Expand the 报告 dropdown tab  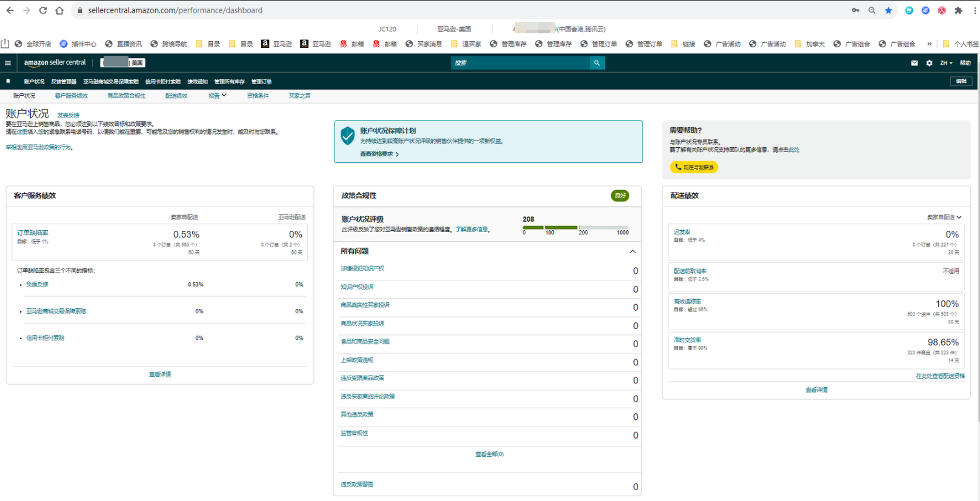(217, 96)
